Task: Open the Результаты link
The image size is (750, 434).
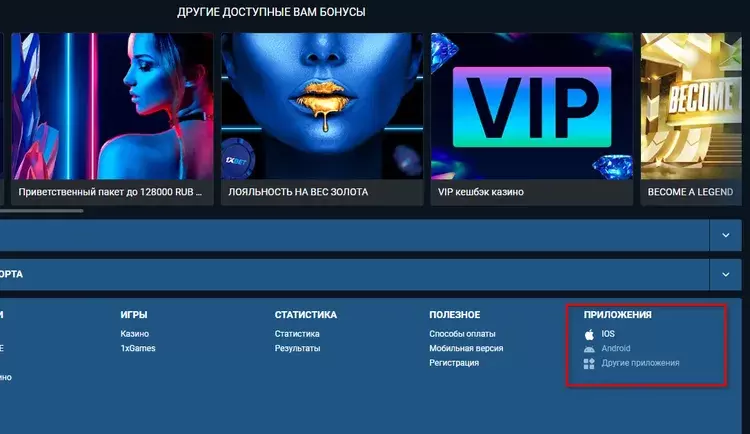Action: 297,348
